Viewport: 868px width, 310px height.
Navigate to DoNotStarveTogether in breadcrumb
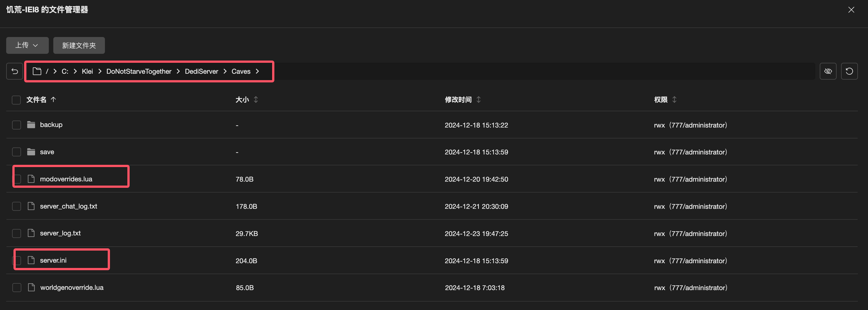(139, 71)
